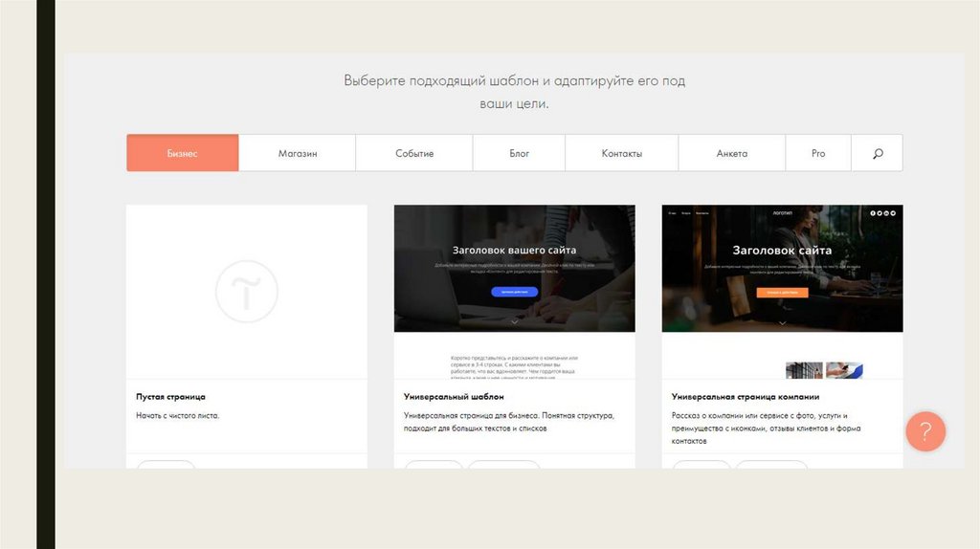Click the down chevron in company page preview
Viewport: 980px width, 549px height.
(782, 322)
